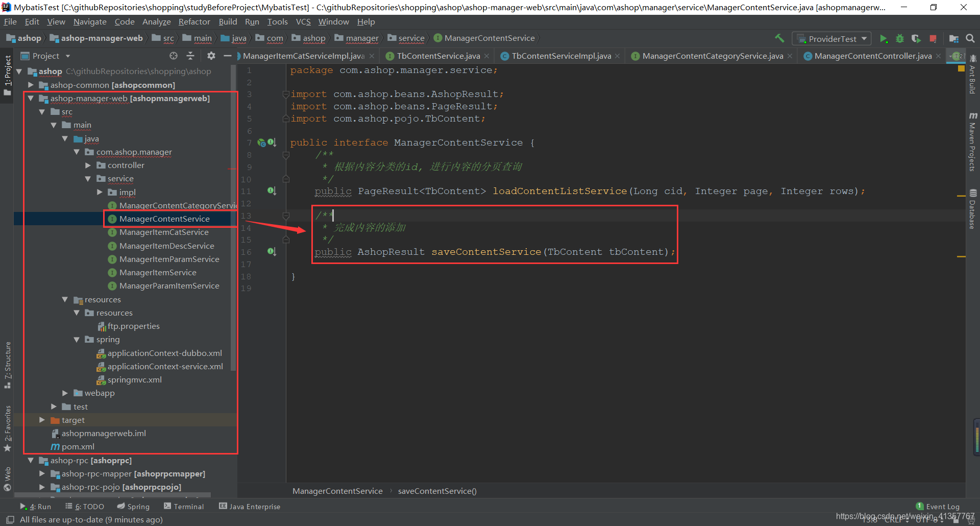Run the ProviderTest configuration with the green play icon
980x526 pixels.
(x=884, y=39)
